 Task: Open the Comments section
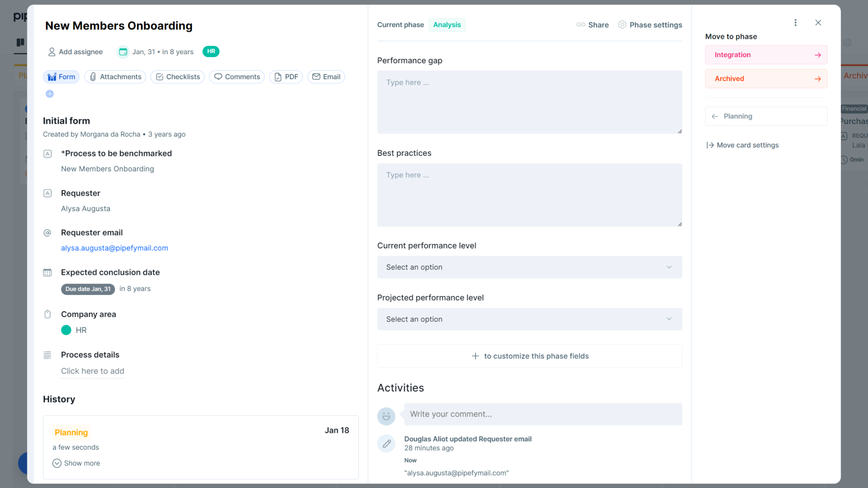236,77
